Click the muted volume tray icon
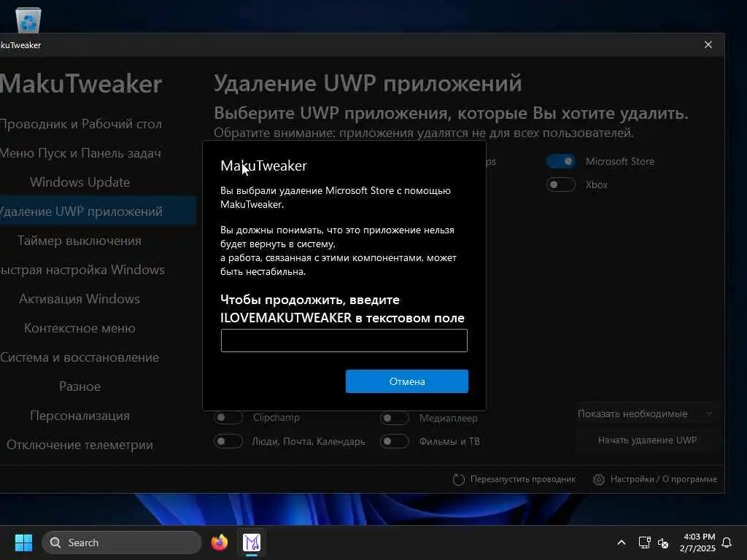 pos(663,542)
